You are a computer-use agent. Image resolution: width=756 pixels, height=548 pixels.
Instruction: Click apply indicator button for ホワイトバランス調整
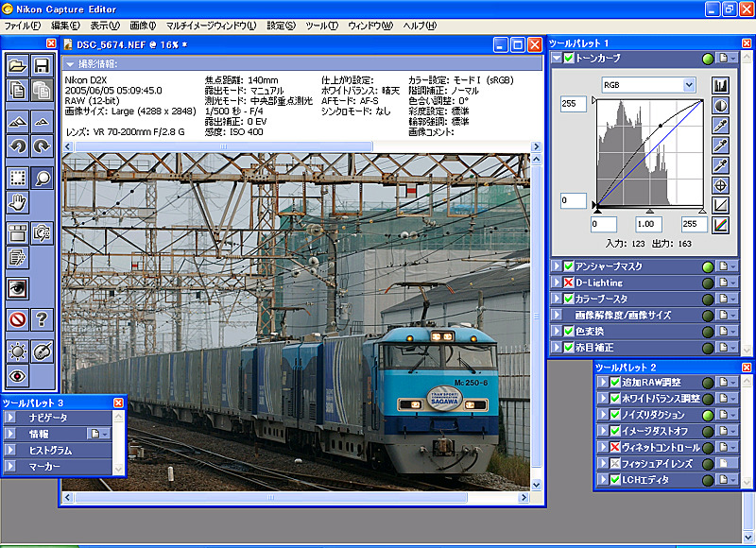(x=708, y=399)
